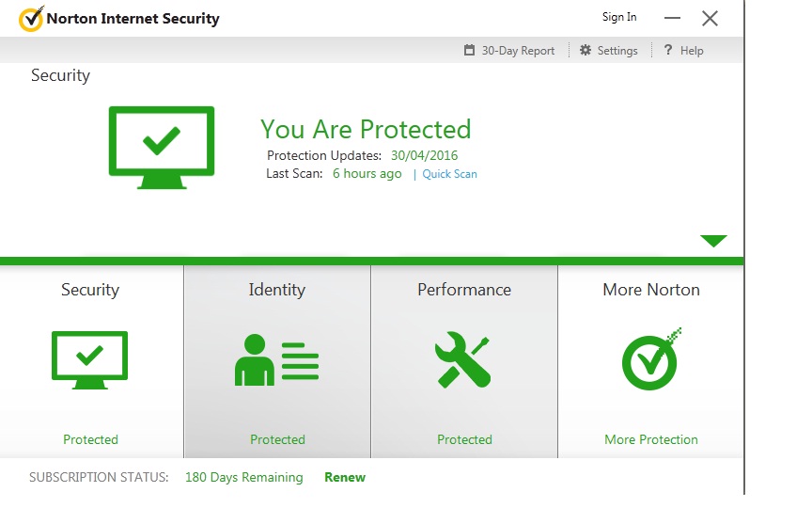Open Settings label

coord(617,51)
